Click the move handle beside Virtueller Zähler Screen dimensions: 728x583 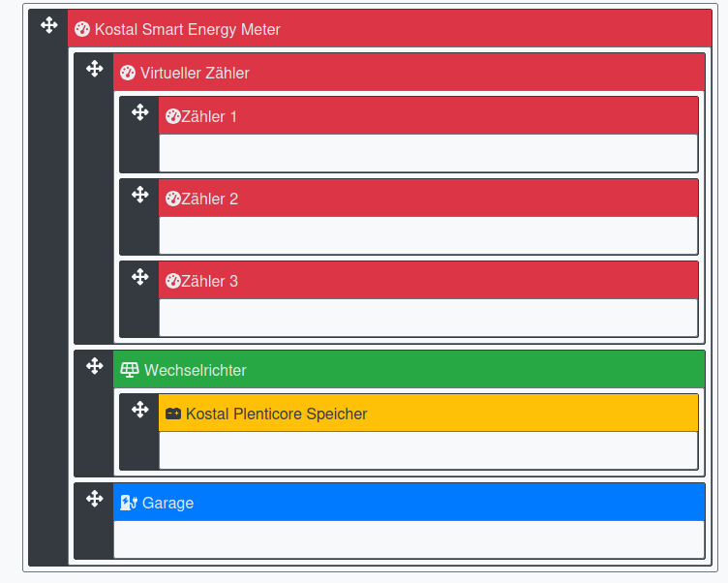tap(94, 69)
